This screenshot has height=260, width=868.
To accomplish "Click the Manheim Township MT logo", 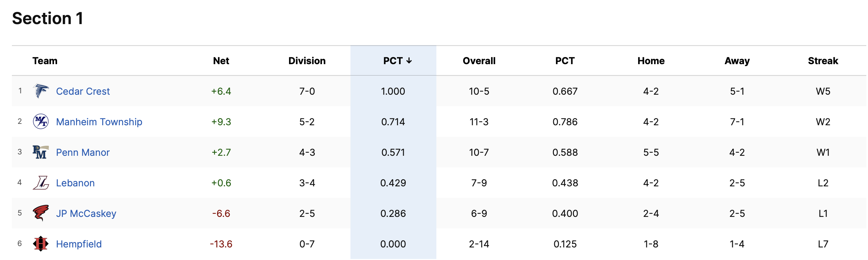I will 41,122.
